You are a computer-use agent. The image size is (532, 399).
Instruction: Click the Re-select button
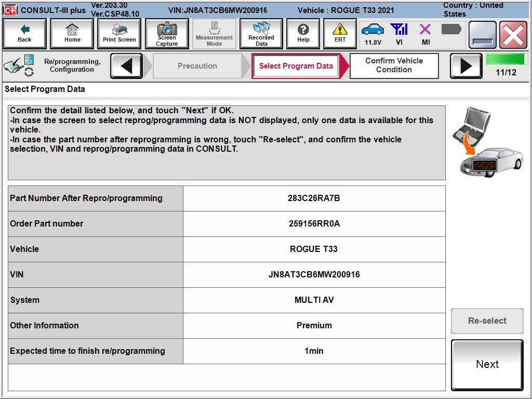click(x=487, y=321)
